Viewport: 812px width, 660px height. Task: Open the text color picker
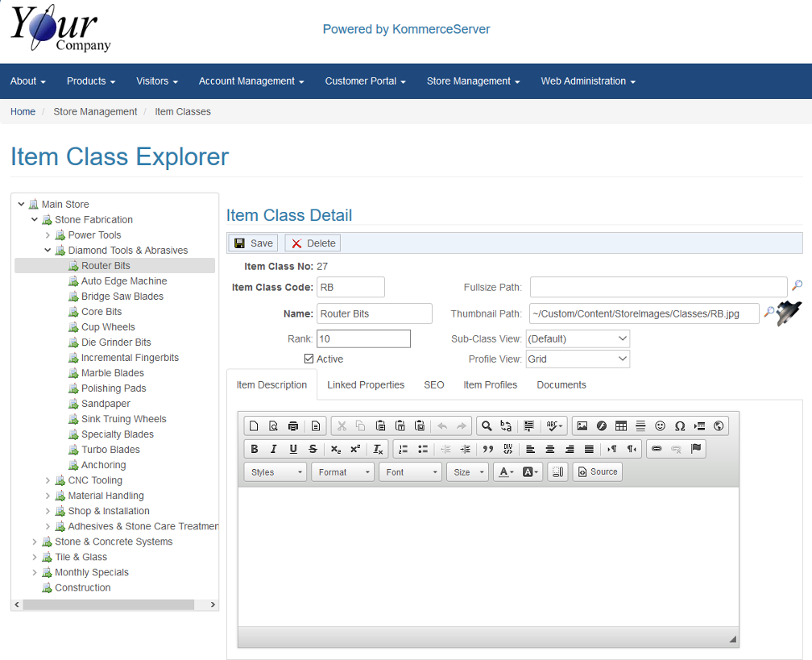click(x=506, y=472)
